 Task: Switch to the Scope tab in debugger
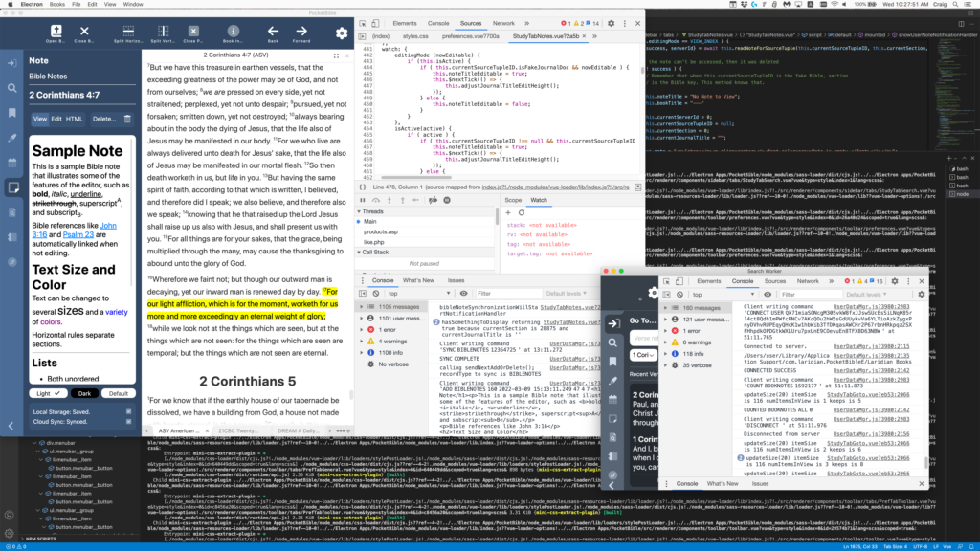[513, 201]
